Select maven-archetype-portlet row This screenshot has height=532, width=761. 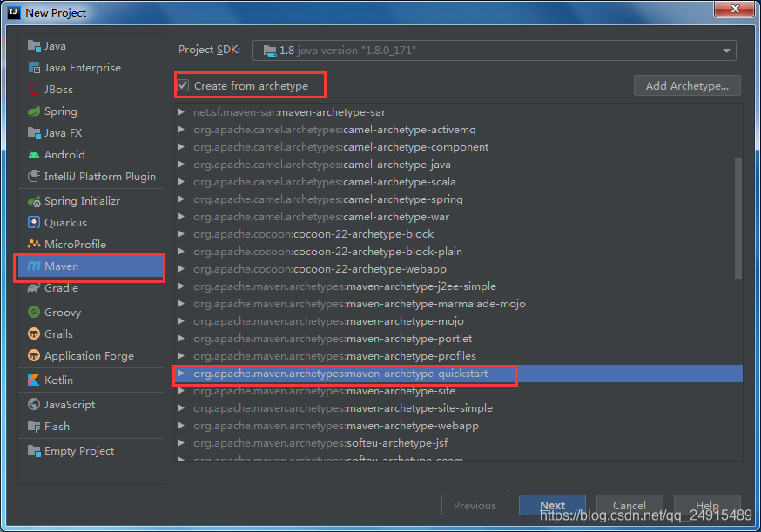click(459, 339)
